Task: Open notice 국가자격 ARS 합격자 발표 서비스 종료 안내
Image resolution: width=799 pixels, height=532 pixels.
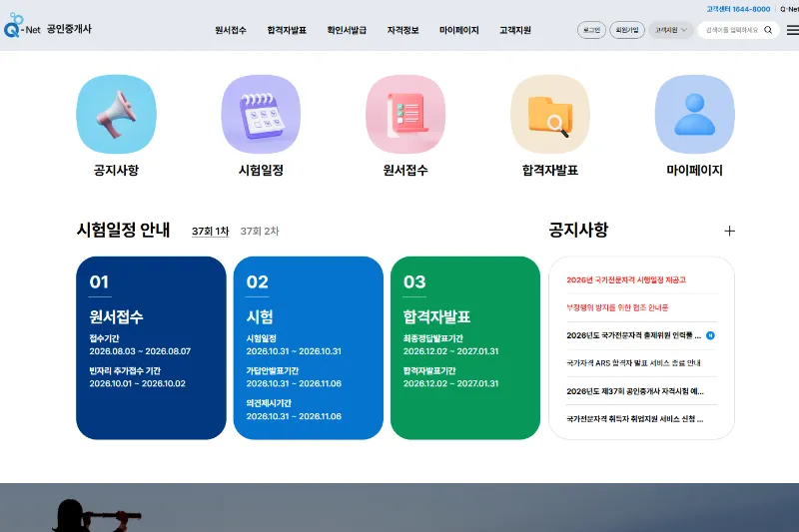Action: point(633,363)
